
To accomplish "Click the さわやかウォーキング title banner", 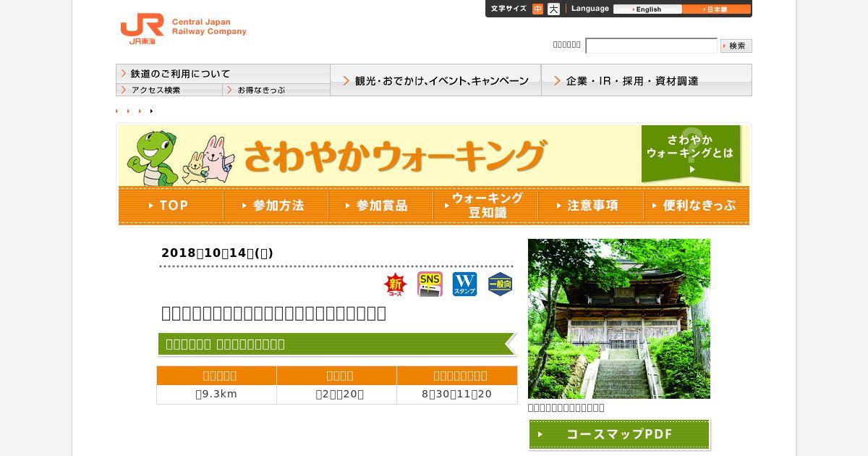I will tap(394, 155).
